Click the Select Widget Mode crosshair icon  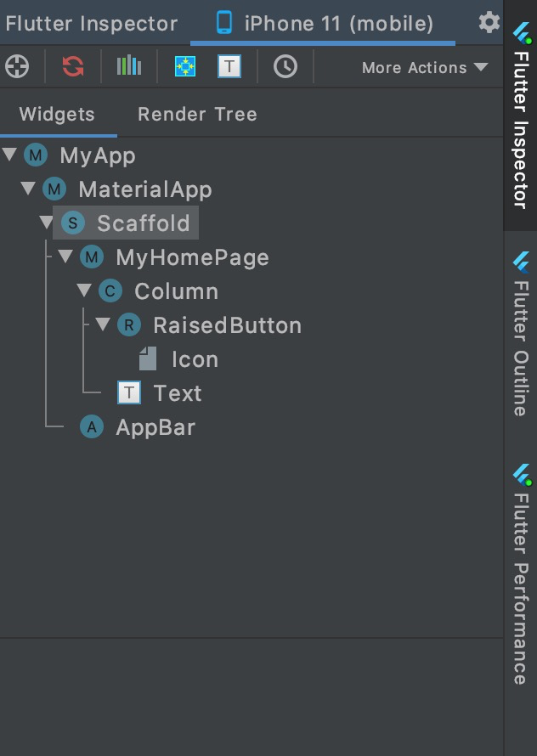[x=15, y=66]
